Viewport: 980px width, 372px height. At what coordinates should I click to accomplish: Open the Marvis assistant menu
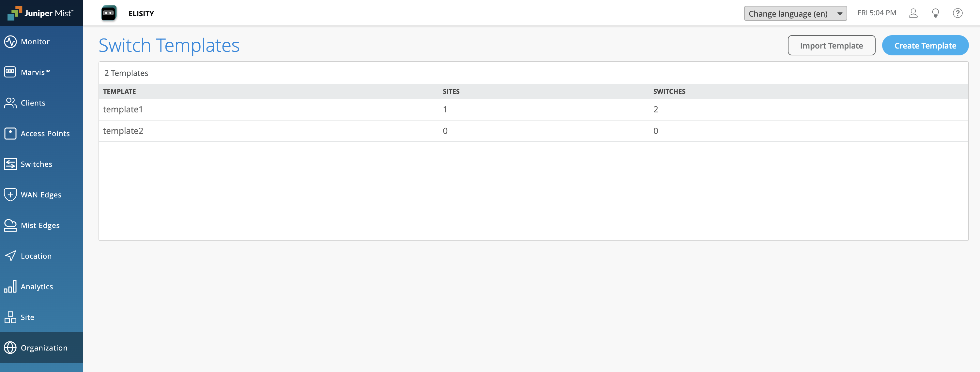click(35, 72)
